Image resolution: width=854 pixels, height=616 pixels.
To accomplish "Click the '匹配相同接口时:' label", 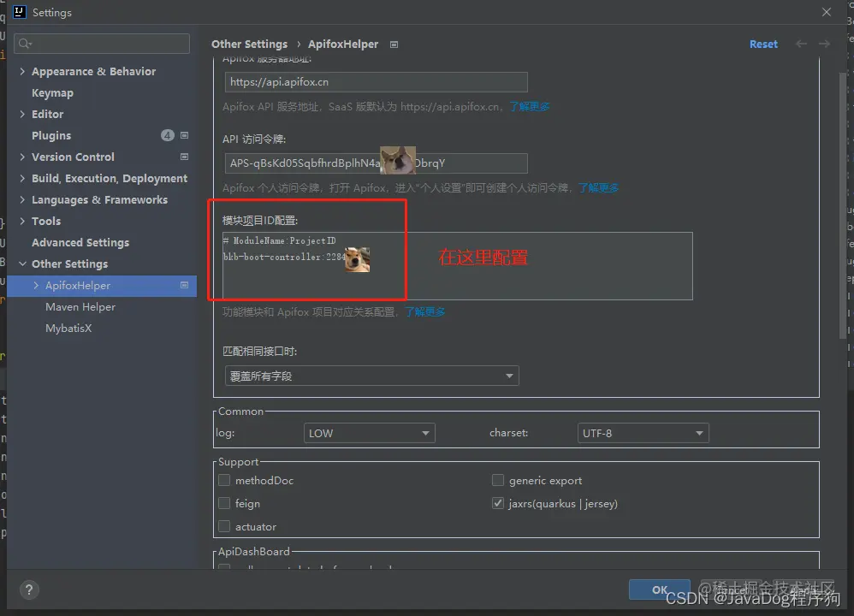I will [x=259, y=352].
